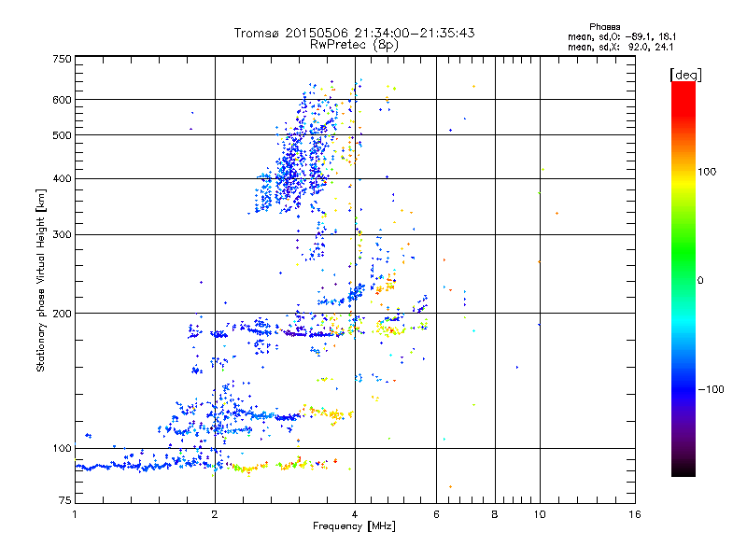Click the y-axis '750' tick label
This screenshot has width=747, height=560.
[x=62, y=59]
